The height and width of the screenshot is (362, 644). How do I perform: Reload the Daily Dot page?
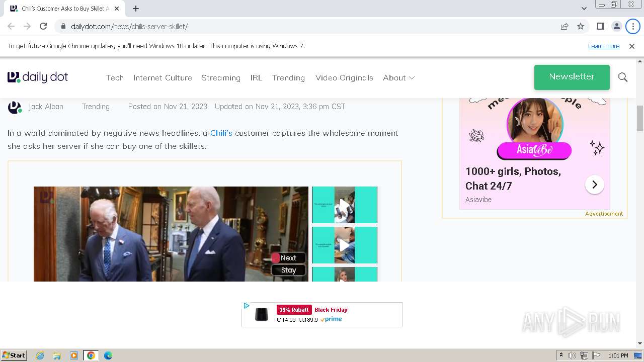(x=43, y=26)
